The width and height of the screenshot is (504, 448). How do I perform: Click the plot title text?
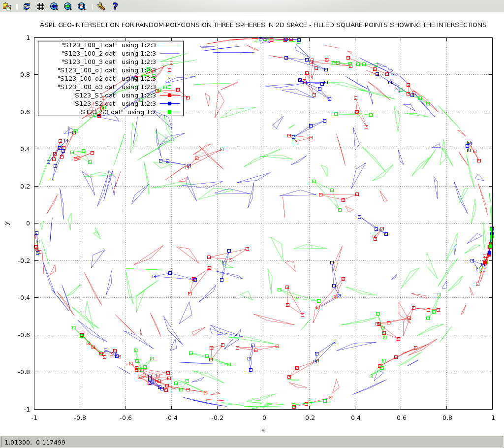(263, 25)
